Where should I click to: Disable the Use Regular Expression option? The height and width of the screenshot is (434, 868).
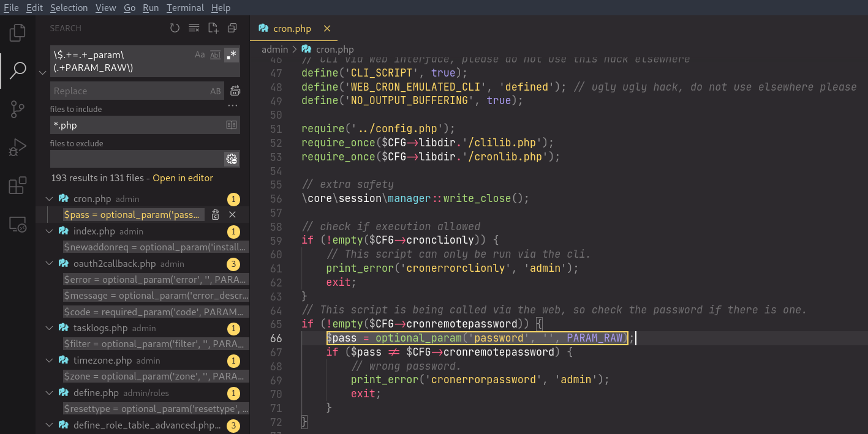tap(231, 54)
